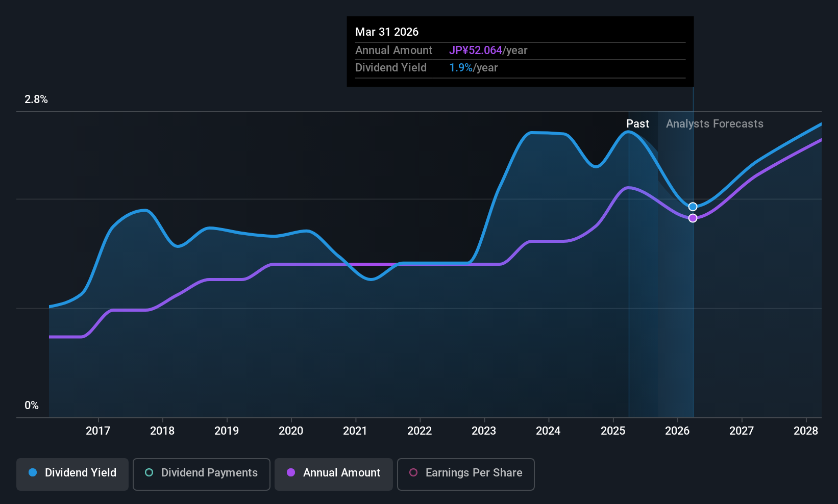Toggle the Dividend Yield legend series
The height and width of the screenshot is (504, 838).
click(x=72, y=473)
